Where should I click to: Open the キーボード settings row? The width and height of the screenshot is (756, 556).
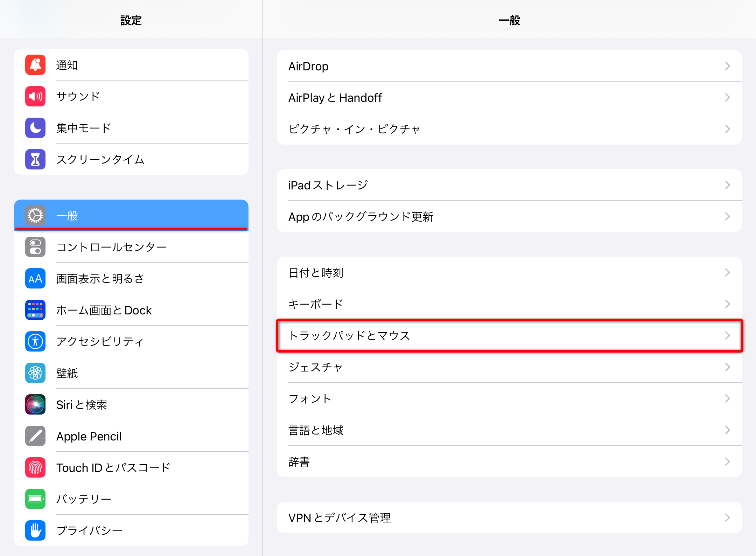pos(509,304)
